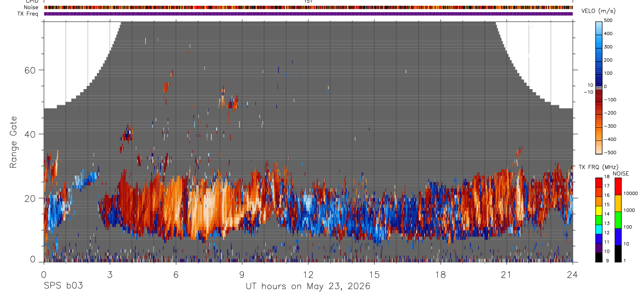Click the 'Range Gate' y-axis label
Viewport: 644px width, 297px height.
point(13,142)
